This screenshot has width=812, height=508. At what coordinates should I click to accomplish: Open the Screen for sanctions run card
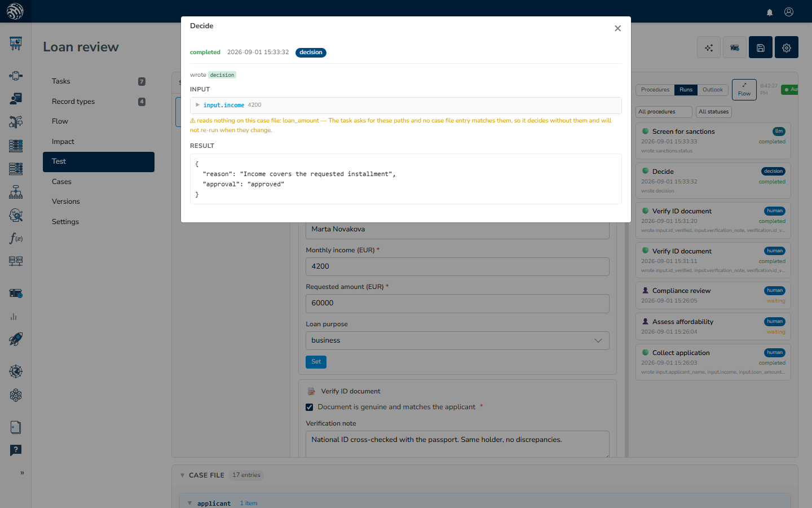(x=713, y=141)
